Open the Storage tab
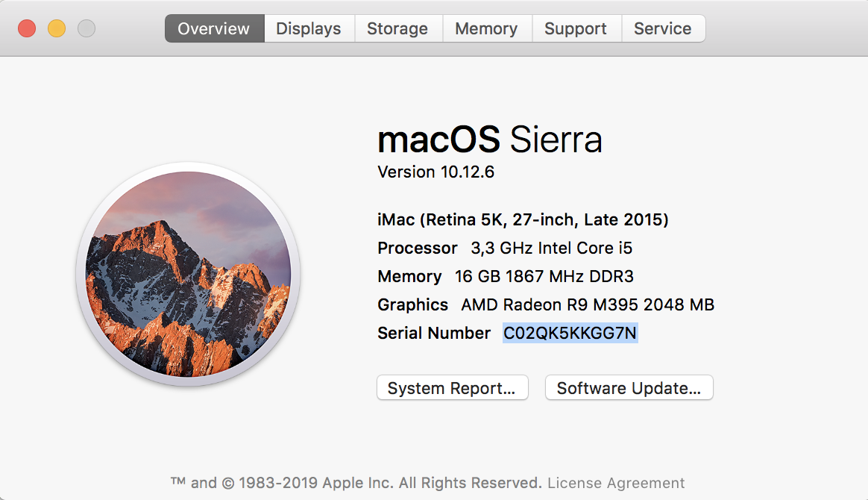This screenshot has width=868, height=500. pos(397,29)
